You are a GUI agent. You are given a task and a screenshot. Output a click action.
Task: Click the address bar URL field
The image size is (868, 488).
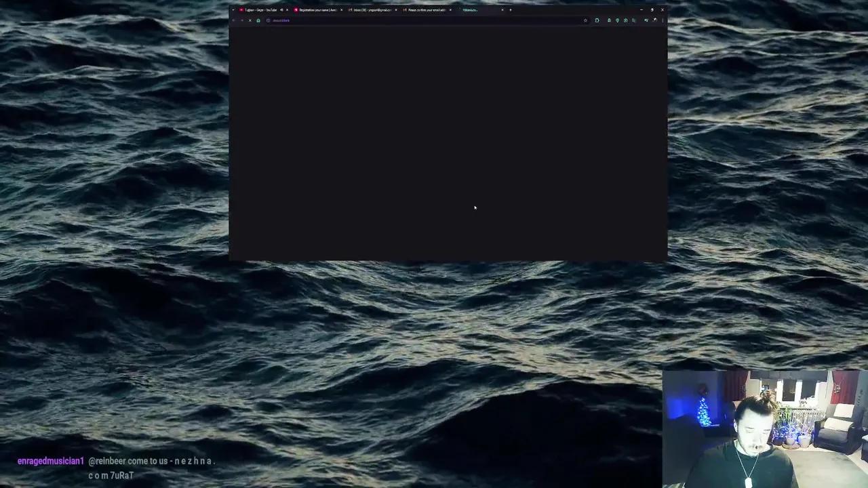click(x=407, y=20)
